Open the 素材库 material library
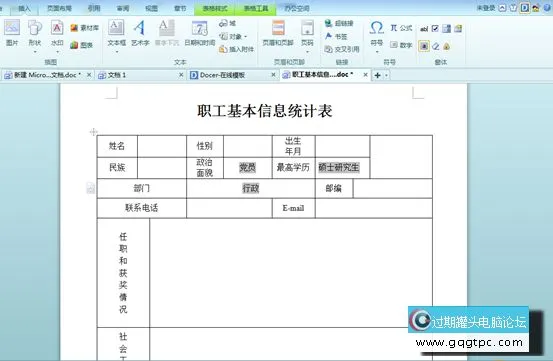The image size is (553, 361). 84,28
